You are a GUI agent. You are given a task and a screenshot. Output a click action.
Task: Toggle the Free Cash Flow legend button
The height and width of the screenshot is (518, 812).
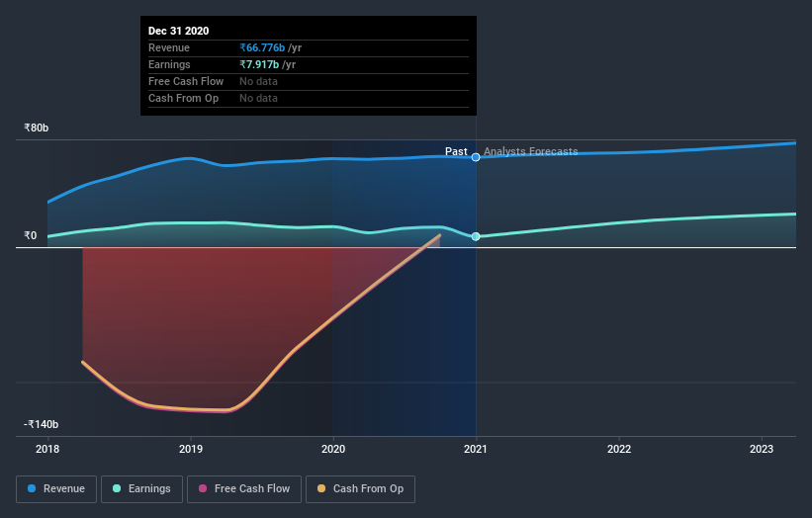click(x=244, y=489)
